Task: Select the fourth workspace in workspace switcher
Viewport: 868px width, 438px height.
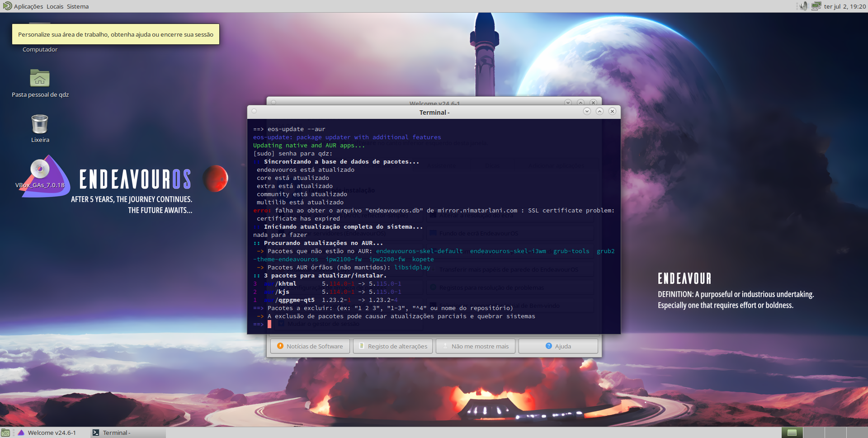Action: click(857, 433)
